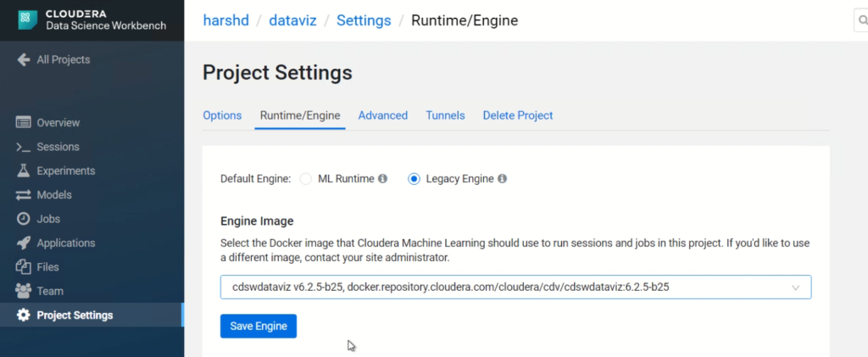Image resolution: width=868 pixels, height=357 pixels.
Task: Open the Tunnels tab
Action: coord(445,115)
